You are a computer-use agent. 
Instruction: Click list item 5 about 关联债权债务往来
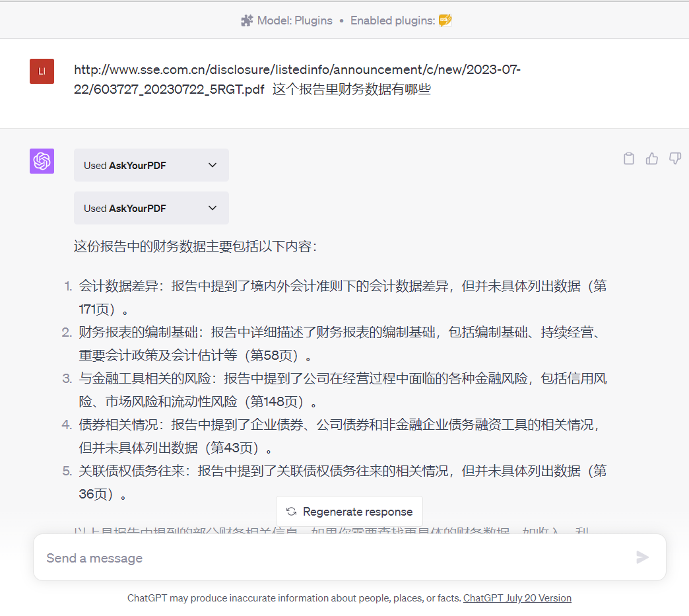(x=343, y=471)
